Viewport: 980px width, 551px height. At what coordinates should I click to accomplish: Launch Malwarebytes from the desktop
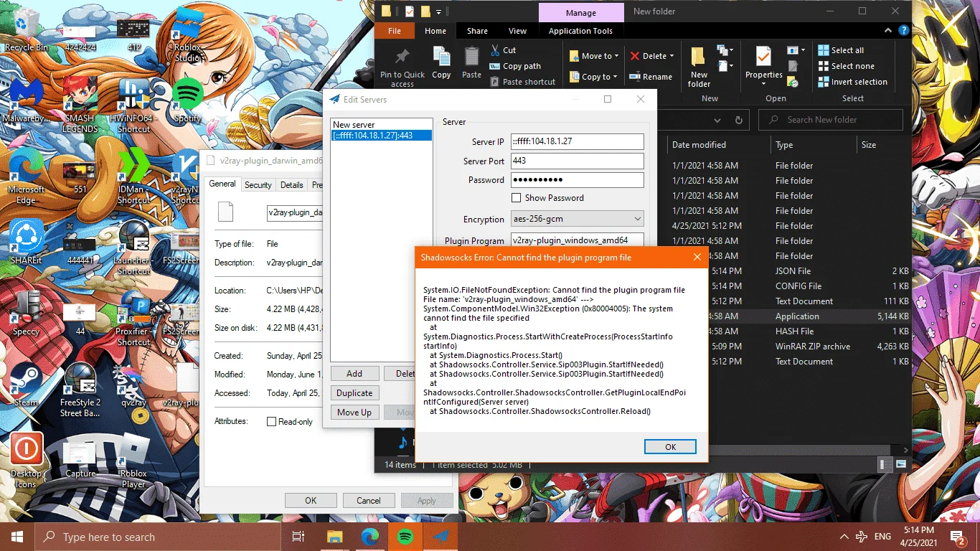[27, 100]
